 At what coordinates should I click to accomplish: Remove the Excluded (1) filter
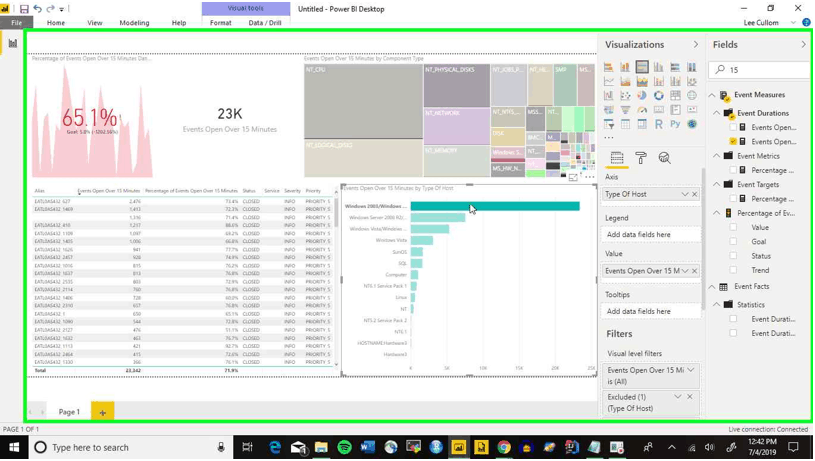(x=690, y=397)
